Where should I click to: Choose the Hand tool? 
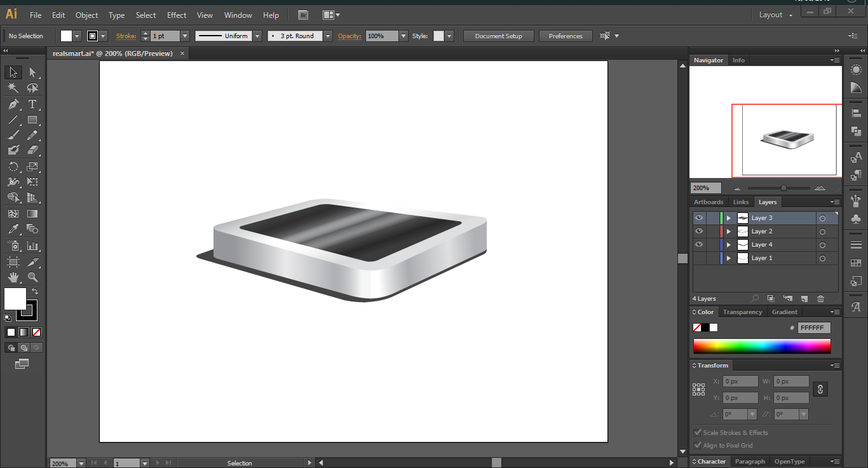pos(13,277)
